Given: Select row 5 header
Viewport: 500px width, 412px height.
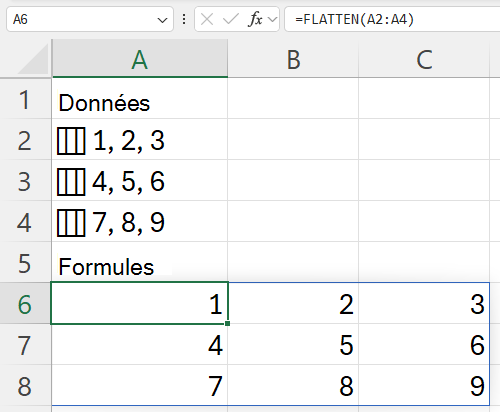Looking at the screenshot, I should pyautogui.click(x=25, y=263).
